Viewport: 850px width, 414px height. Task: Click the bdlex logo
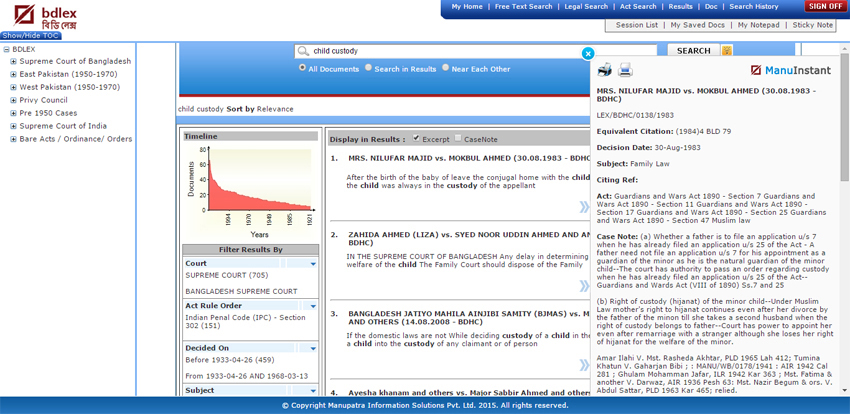[x=46, y=17]
